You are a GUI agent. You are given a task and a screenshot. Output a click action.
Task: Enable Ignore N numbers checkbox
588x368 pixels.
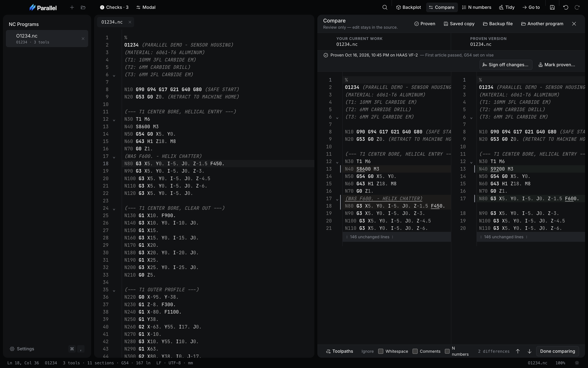[x=447, y=351]
